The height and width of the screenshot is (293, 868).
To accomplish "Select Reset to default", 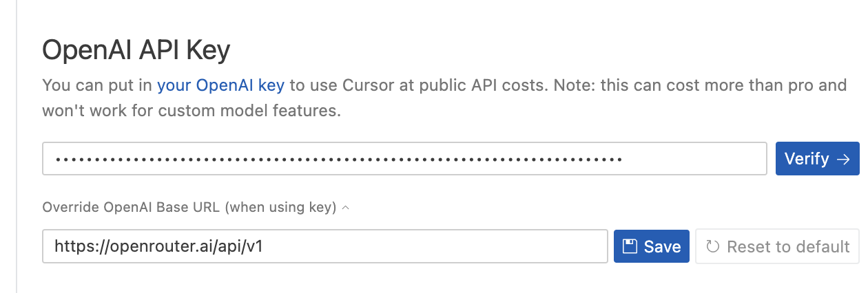I will 777,246.
